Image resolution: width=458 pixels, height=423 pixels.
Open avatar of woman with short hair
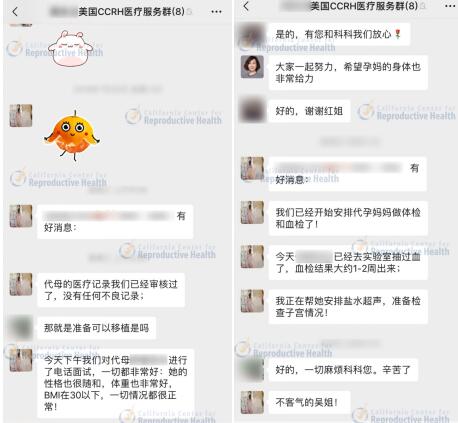[252, 67]
